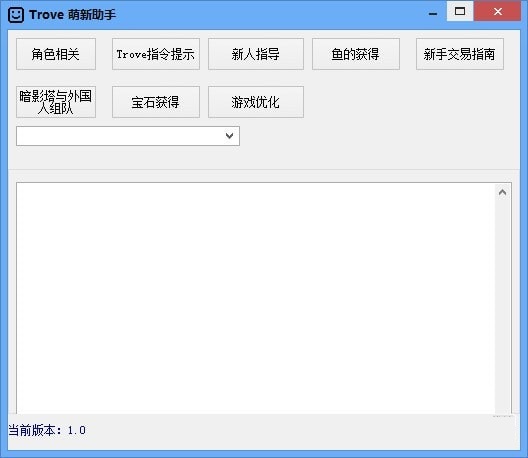Screen dimensions: 528x458
Task: Open 新手交易指南 button
Action: pos(460,54)
